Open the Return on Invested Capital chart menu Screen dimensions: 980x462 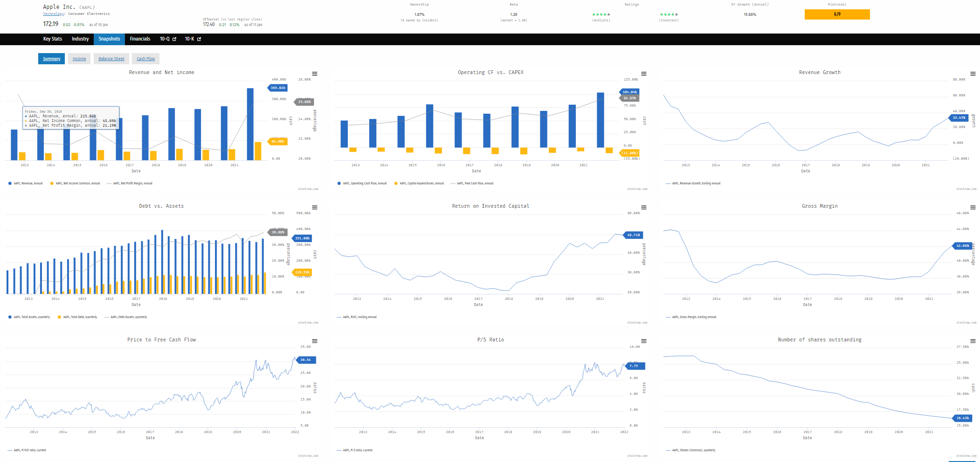point(644,208)
